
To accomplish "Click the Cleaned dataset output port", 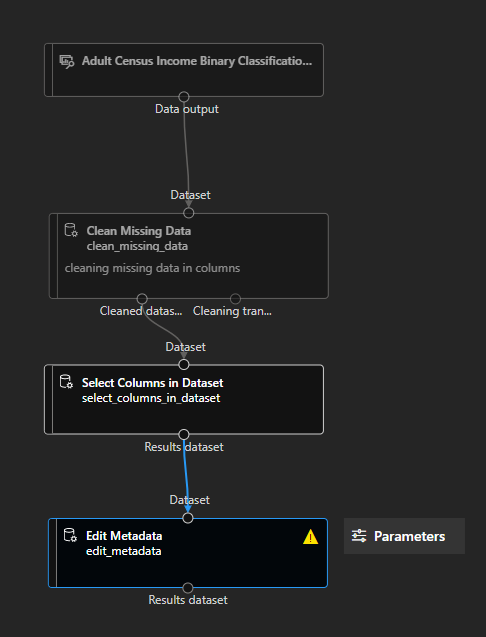I will (x=142, y=299).
